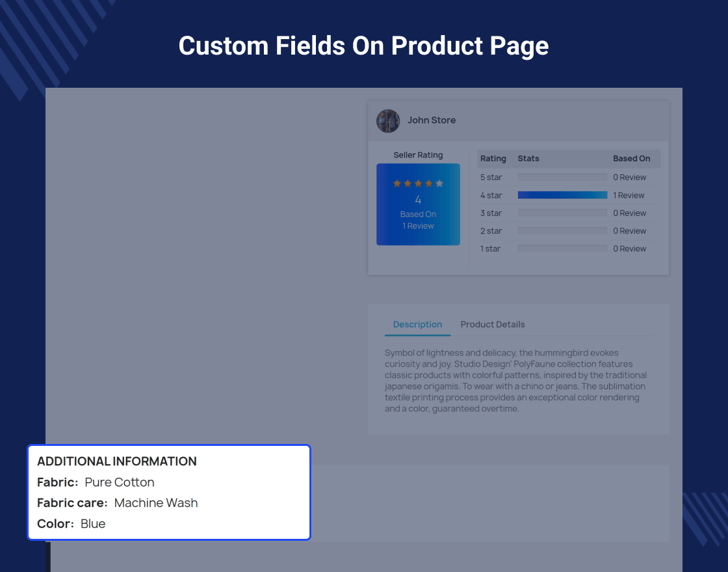Switch to the Product Details tab
Image resolution: width=728 pixels, height=572 pixels.
tap(493, 324)
